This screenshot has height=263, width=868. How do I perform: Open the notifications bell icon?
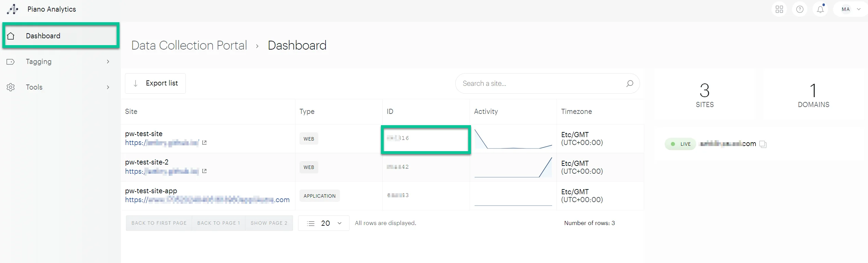[820, 9]
